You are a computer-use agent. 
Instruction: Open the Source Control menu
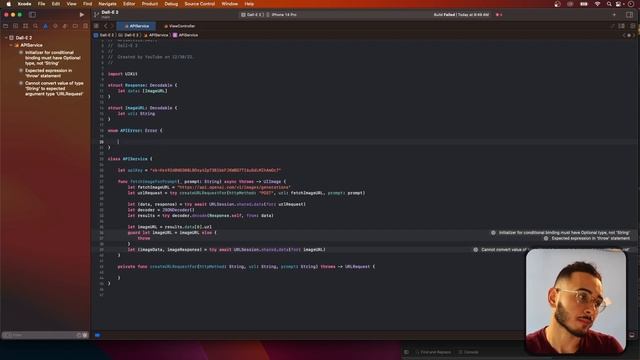point(200,4)
